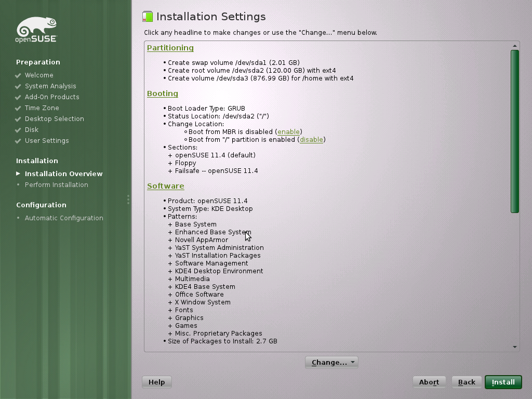Viewport: 532px width, 399px height.
Task: Open the Booting headline settings
Action: 163,94
